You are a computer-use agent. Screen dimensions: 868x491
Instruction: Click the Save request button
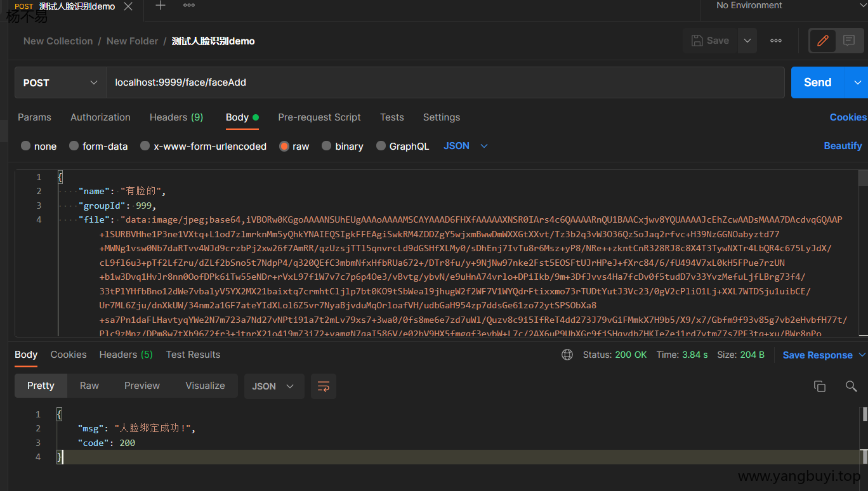(711, 41)
